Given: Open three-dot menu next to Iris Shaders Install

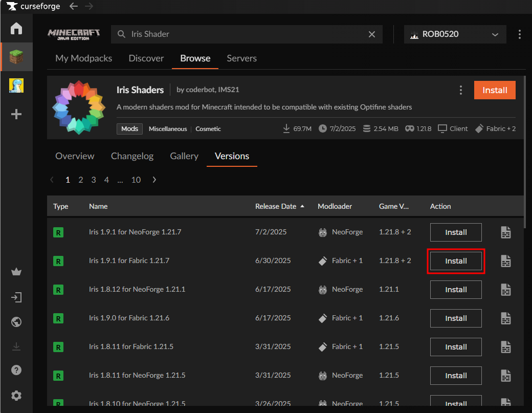Looking at the screenshot, I should point(460,90).
